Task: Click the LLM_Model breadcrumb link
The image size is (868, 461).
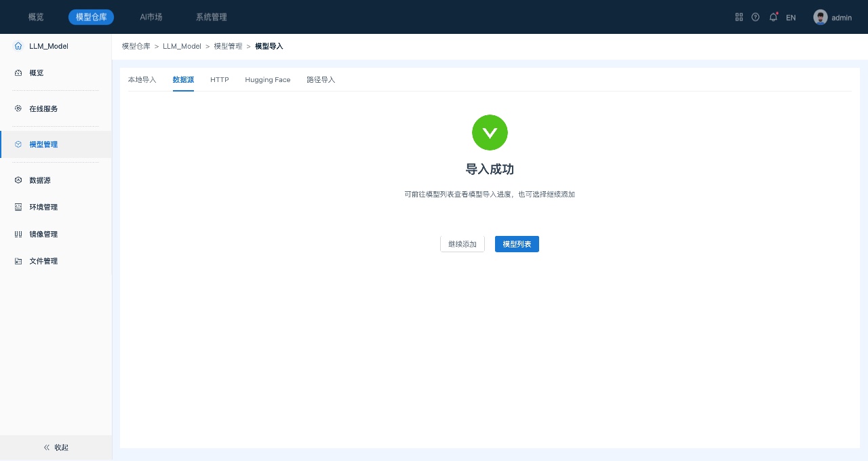Action: (182, 46)
